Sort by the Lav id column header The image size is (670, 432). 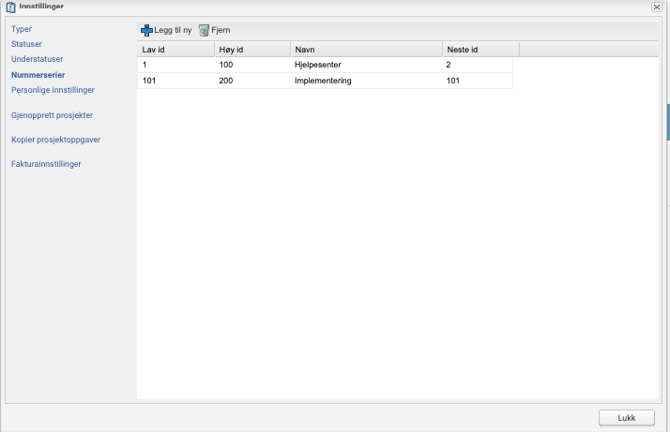pos(175,49)
